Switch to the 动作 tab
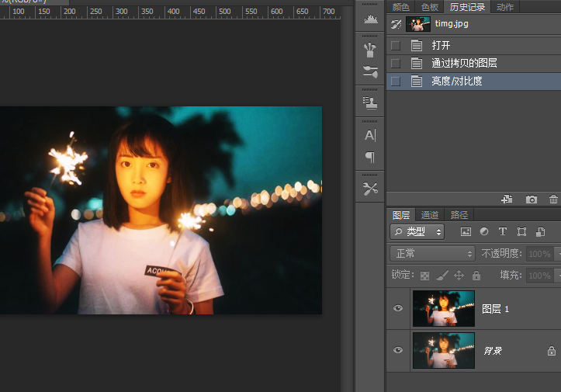561x392 pixels. click(504, 7)
